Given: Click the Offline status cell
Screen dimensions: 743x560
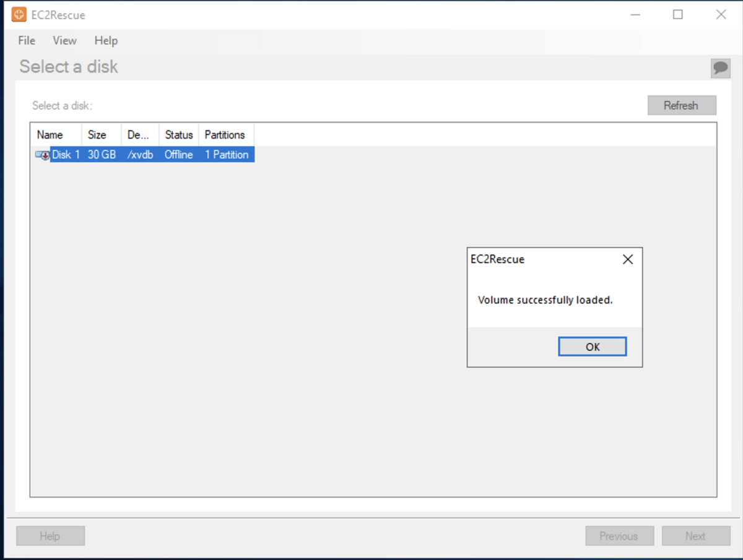Looking at the screenshot, I should click(x=179, y=155).
